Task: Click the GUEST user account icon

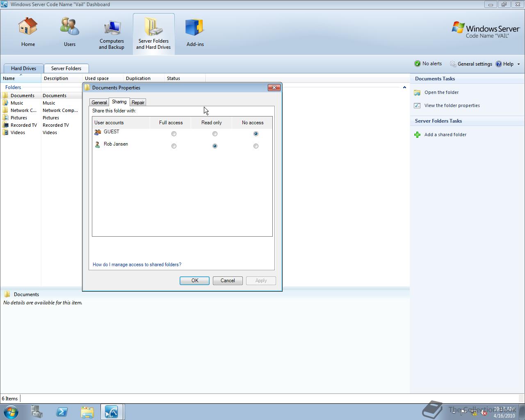Action: 98,132
